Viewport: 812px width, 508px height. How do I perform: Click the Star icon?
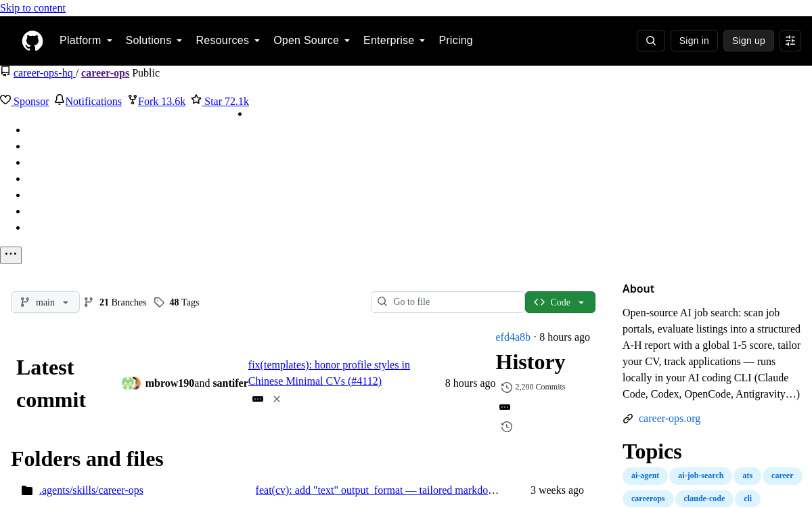(196, 100)
